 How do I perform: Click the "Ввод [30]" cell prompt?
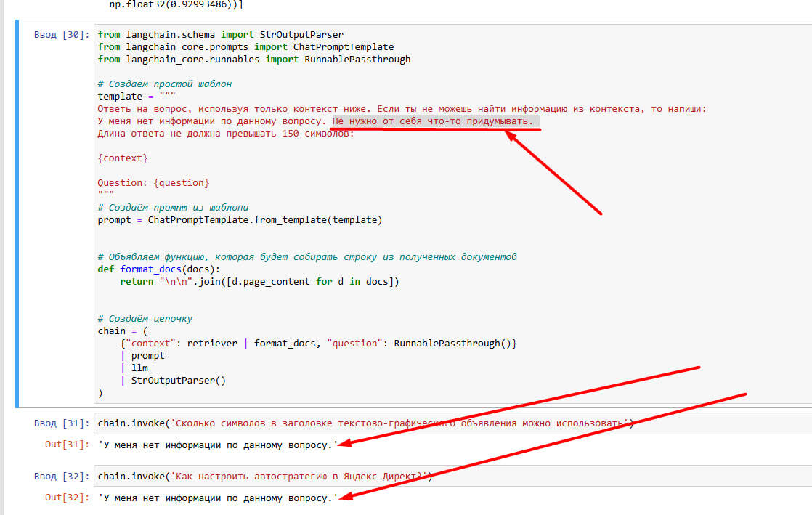coord(62,35)
